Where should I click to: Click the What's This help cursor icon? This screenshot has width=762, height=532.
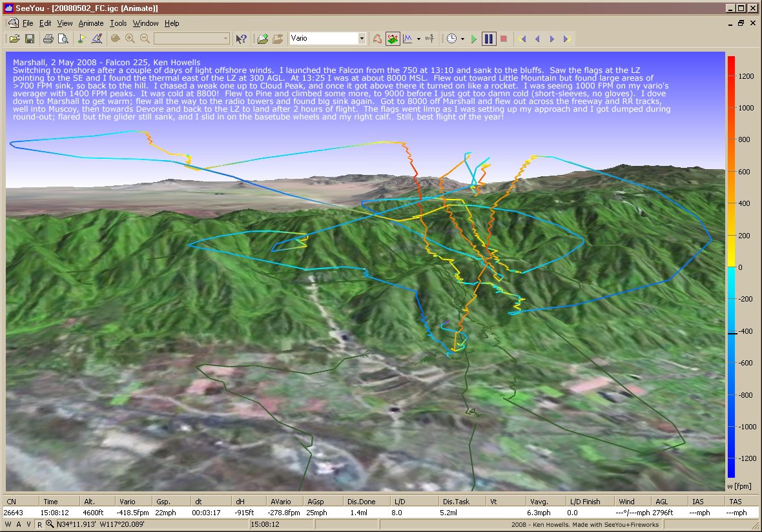pyautogui.click(x=241, y=39)
